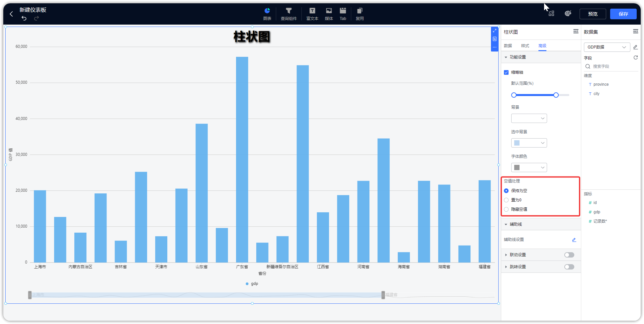The height and width of the screenshot is (324, 644).
Task: Click the back arrow icon
Action: coord(11,14)
